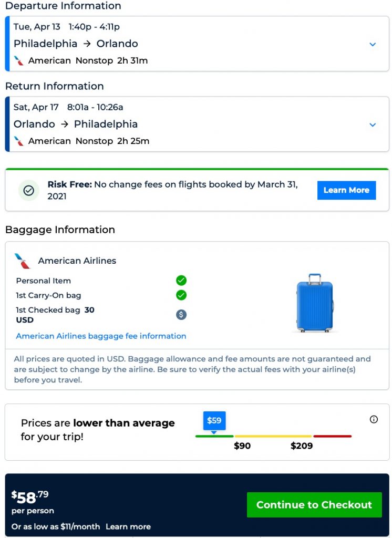Open the price comparison info icon
This screenshot has height=538, width=392.
pyautogui.click(x=374, y=419)
